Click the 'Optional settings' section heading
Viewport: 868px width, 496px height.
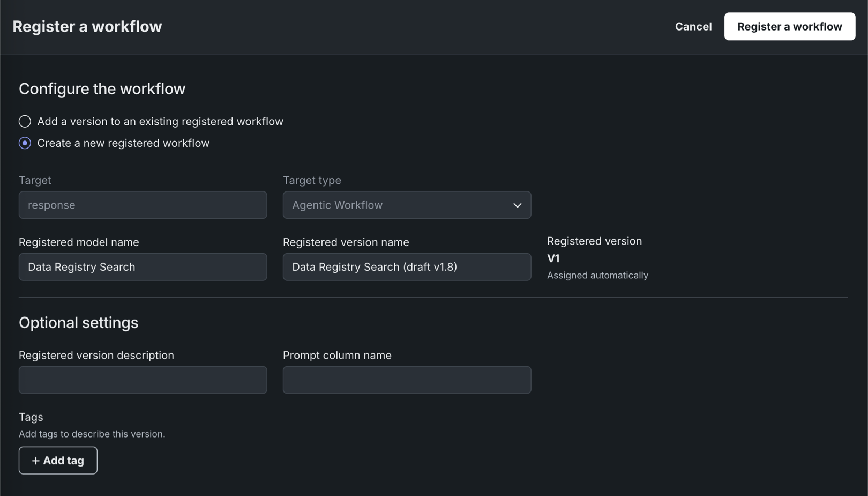coord(78,322)
